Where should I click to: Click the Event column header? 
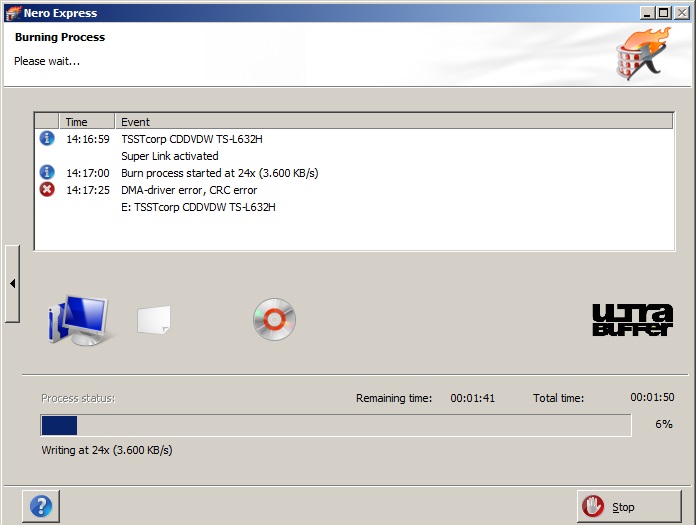tap(135, 122)
